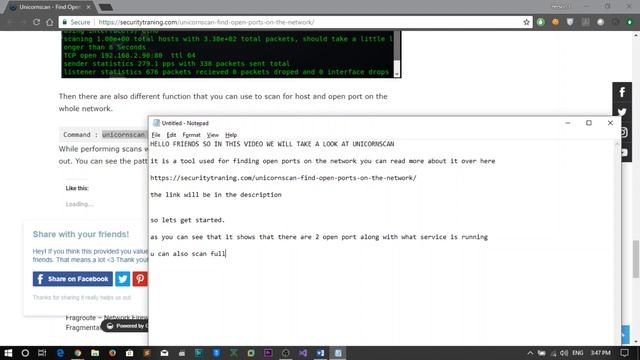The width and height of the screenshot is (640, 360).
Task: Click ENG language indicator
Action: pyautogui.click(x=578, y=353)
